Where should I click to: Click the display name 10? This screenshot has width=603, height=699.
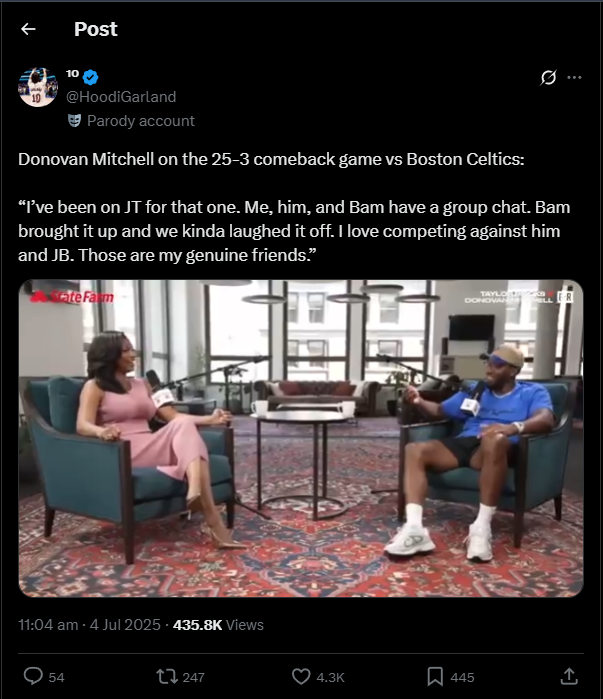pos(72,74)
